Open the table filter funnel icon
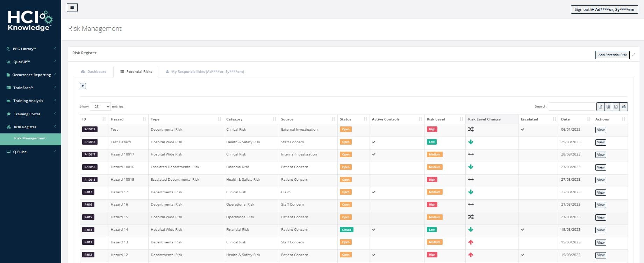The width and height of the screenshot is (644, 263). (x=83, y=86)
